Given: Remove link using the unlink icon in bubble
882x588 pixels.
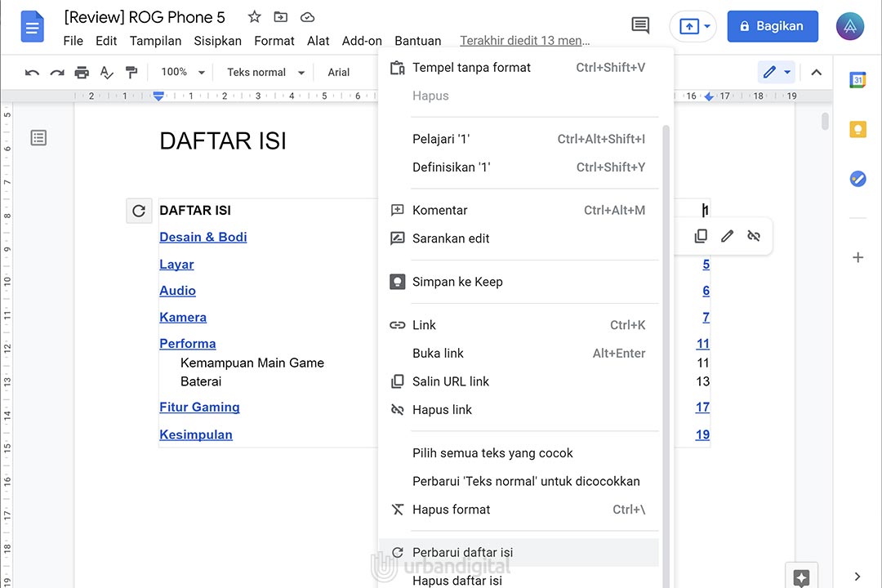Looking at the screenshot, I should point(754,236).
